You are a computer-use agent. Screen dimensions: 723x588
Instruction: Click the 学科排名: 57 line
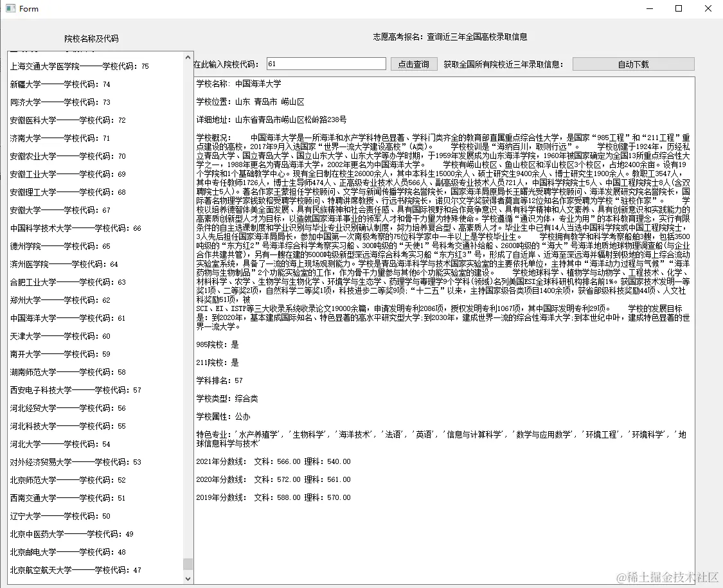pyautogui.click(x=219, y=380)
